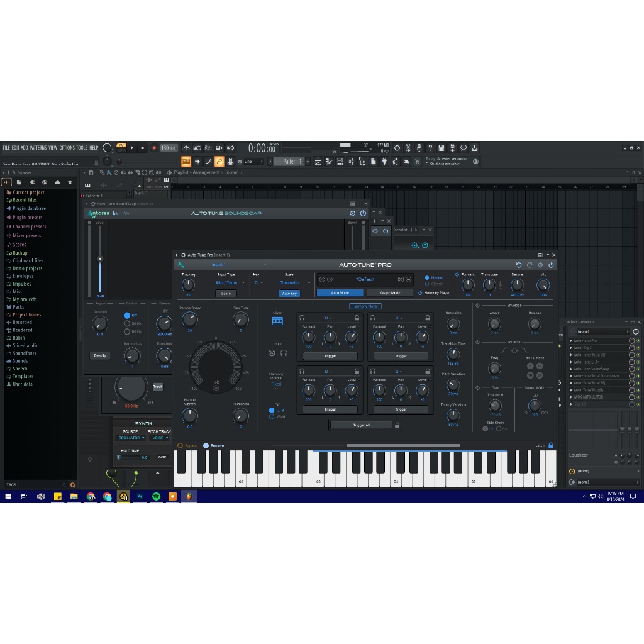Viewport: 644px width, 644px height.
Task: Click the Antares logo in SoundSoap
Action: [99, 213]
